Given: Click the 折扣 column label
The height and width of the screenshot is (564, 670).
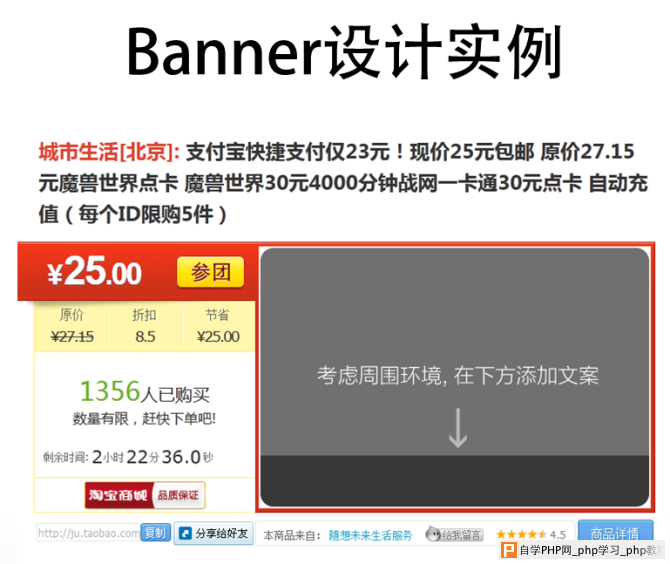Looking at the screenshot, I should [144, 315].
